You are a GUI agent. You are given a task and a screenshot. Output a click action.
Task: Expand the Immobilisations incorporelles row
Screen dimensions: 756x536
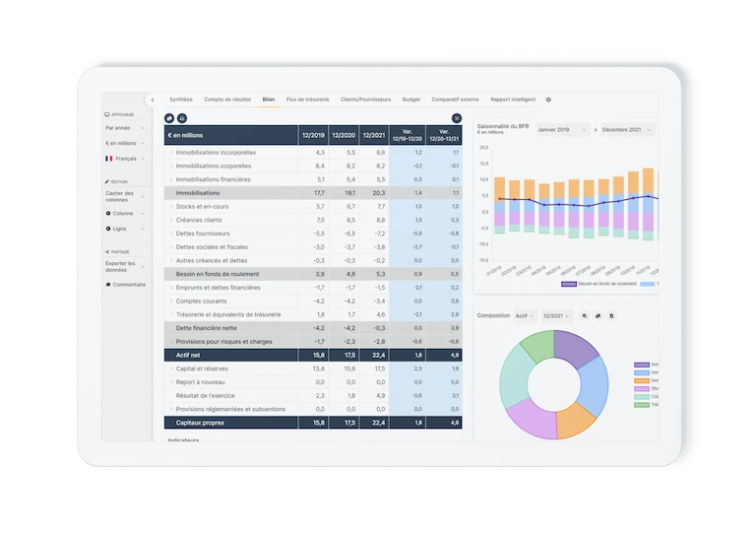click(170, 153)
